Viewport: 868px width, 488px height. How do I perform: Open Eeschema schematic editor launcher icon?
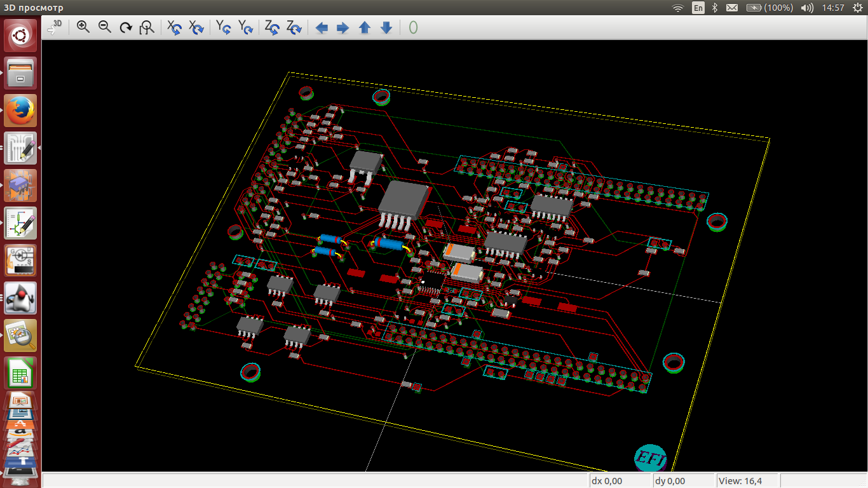pyautogui.click(x=21, y=223)
